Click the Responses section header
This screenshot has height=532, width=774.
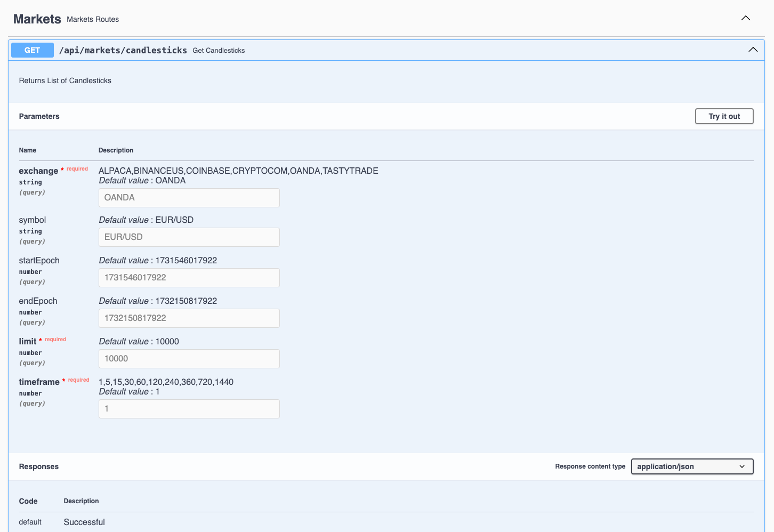[38, 466]
